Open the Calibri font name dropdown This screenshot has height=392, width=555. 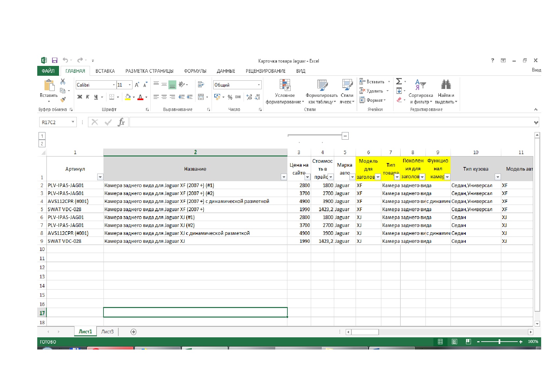coord(114,85)
